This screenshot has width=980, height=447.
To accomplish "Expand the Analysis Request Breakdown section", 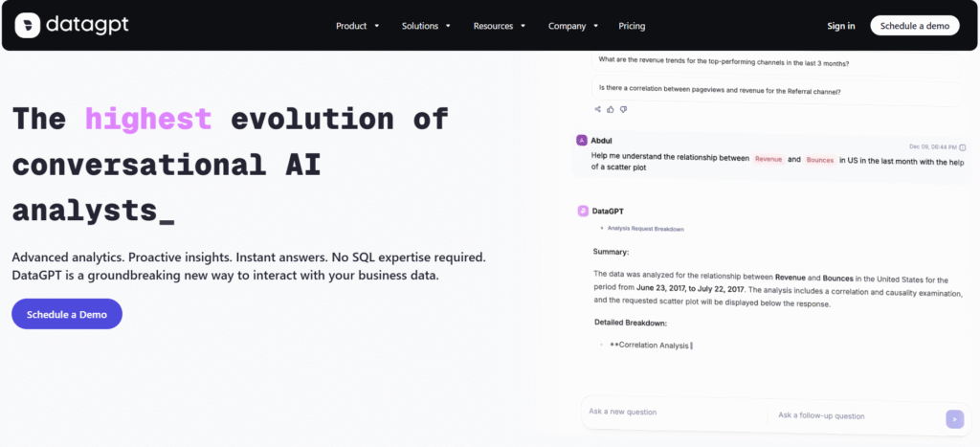I will (x=641, y=229).
